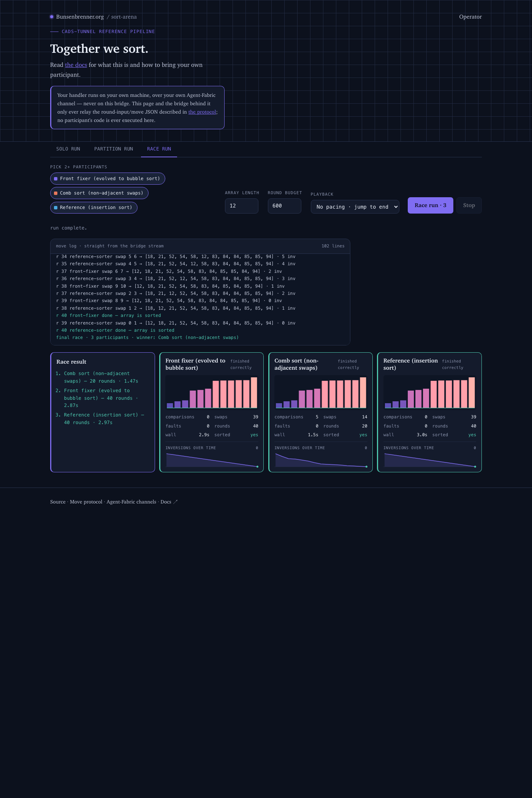Click the Round Budget input field

[285, 206]
